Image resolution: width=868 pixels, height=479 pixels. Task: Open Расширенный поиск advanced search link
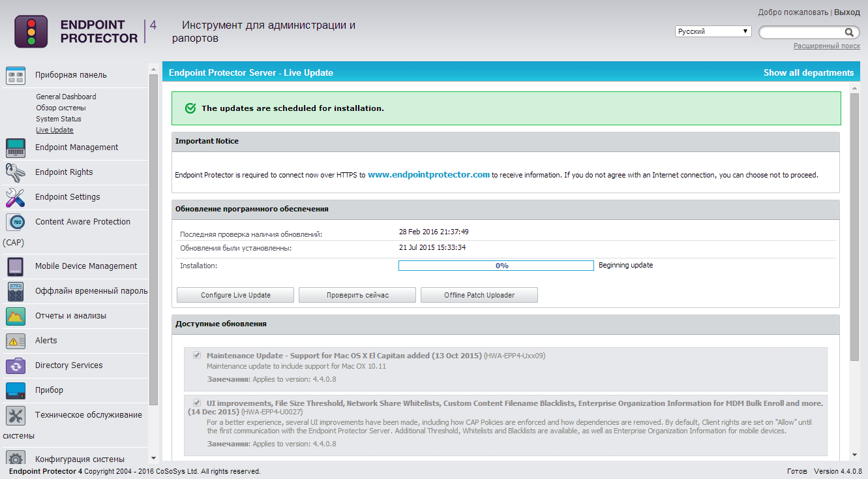tap(827, 46)
